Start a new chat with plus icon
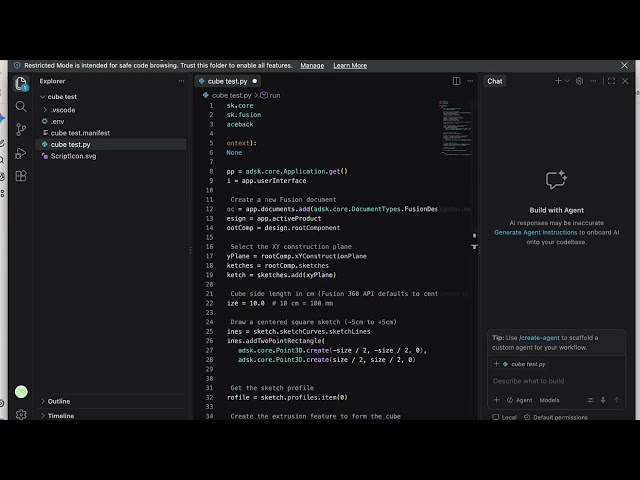 click(x=558, y=81)
